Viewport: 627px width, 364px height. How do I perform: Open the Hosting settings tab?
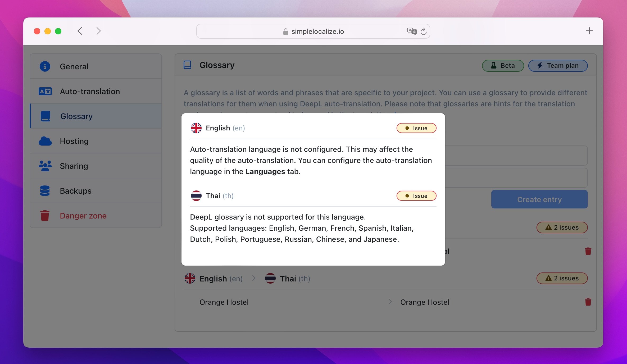(96, 141)
